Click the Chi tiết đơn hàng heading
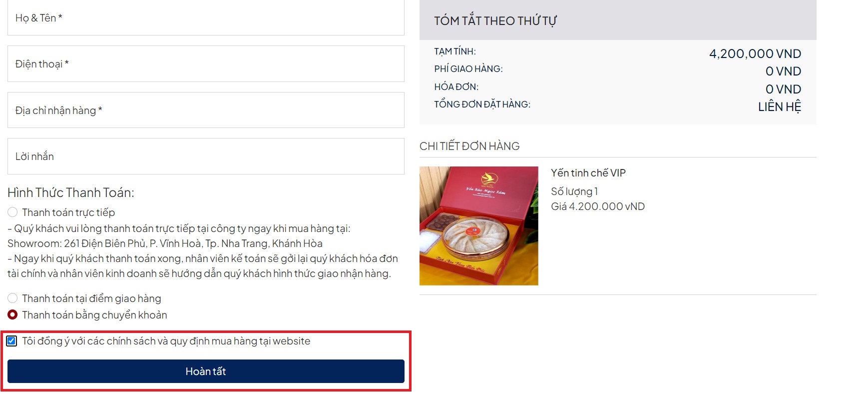 (469, 146)
